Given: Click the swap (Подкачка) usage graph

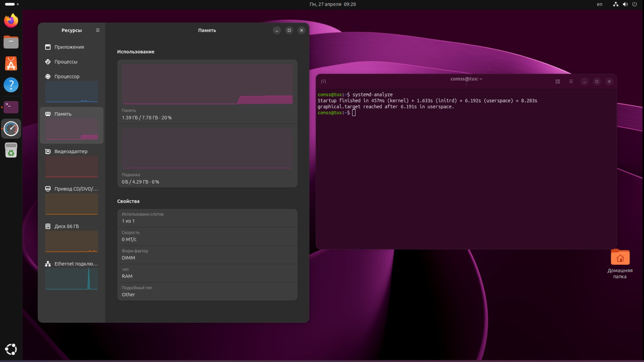Looking at the screenshot, I should coord(207,148).
